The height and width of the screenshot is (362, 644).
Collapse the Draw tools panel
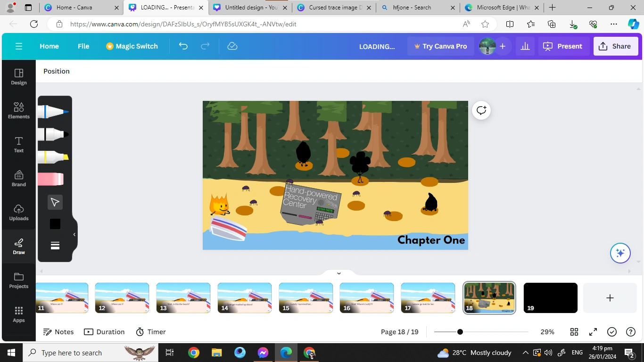(74, 234)
